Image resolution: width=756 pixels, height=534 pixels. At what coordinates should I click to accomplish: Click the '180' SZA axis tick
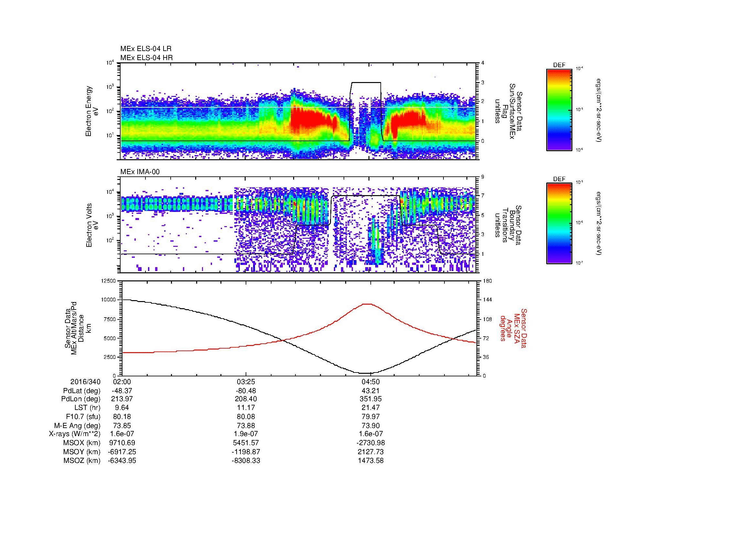[x=487, y=281]
